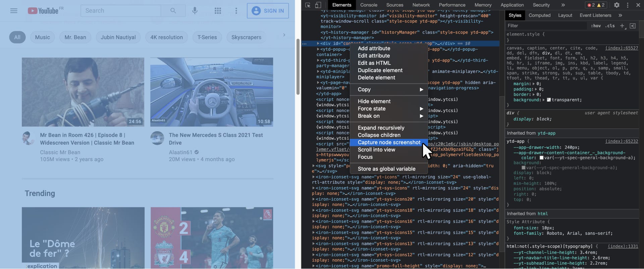Open the errors and warnings counter
Viewport: 644px width, 269px height.
(x=596, y=5)
